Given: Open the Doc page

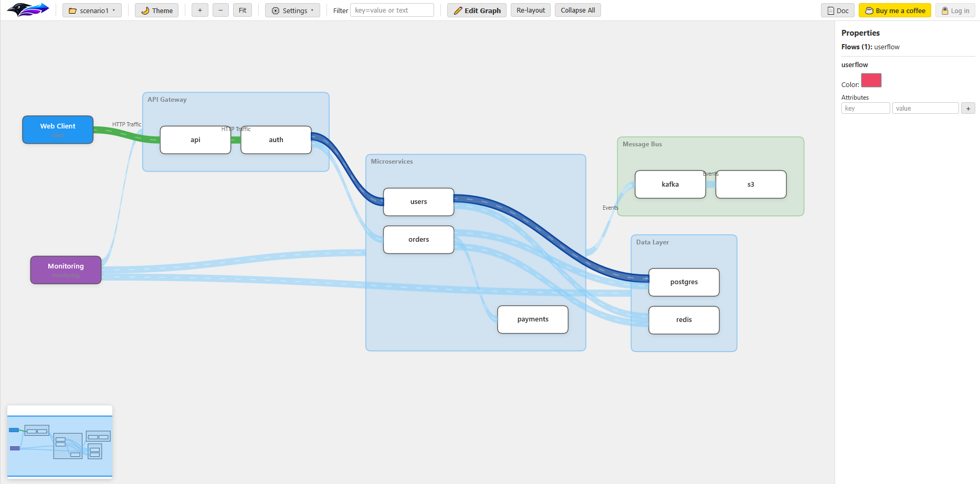Looking at the screenshot, I should pyautogui.click(x=837, y=10).
